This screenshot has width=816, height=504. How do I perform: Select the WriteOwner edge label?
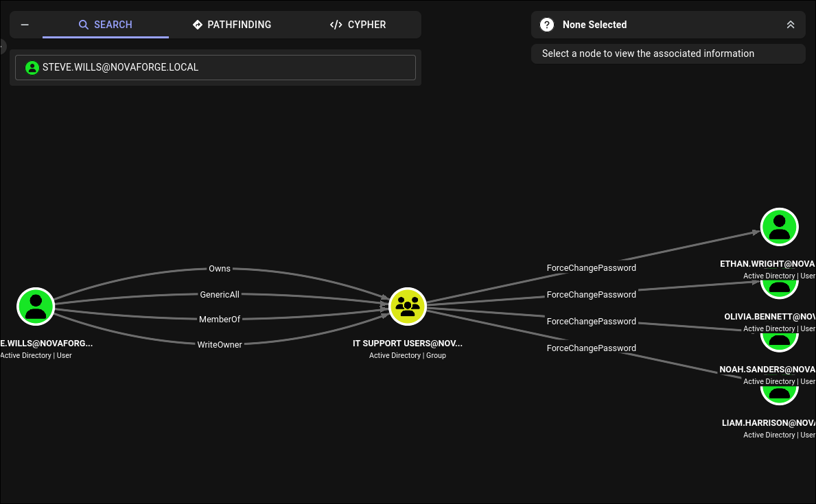[220, 344]
